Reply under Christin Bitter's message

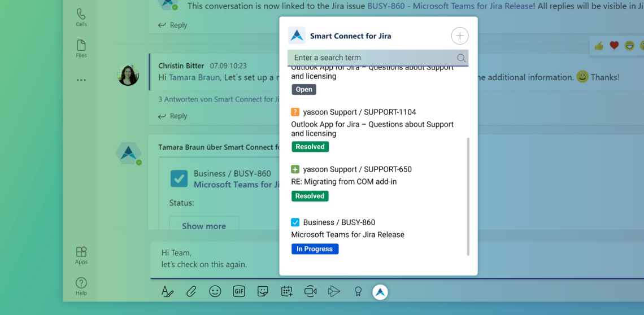pyautogui.click(x=172, y=116)
